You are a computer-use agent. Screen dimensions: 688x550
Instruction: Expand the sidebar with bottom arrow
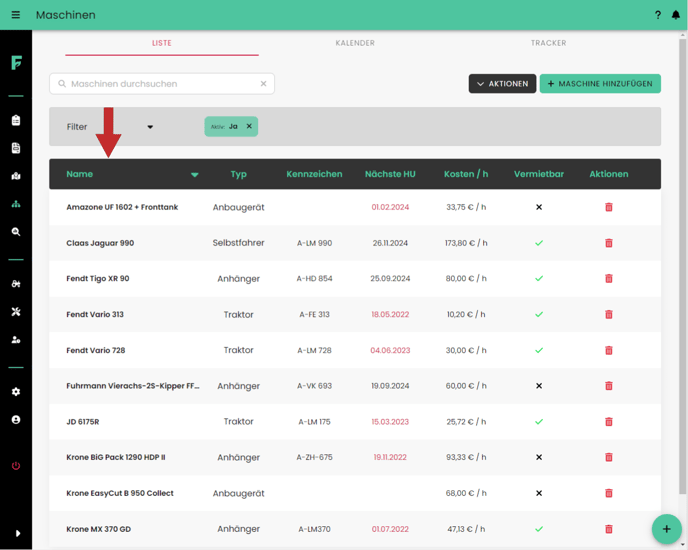(18, 533)
